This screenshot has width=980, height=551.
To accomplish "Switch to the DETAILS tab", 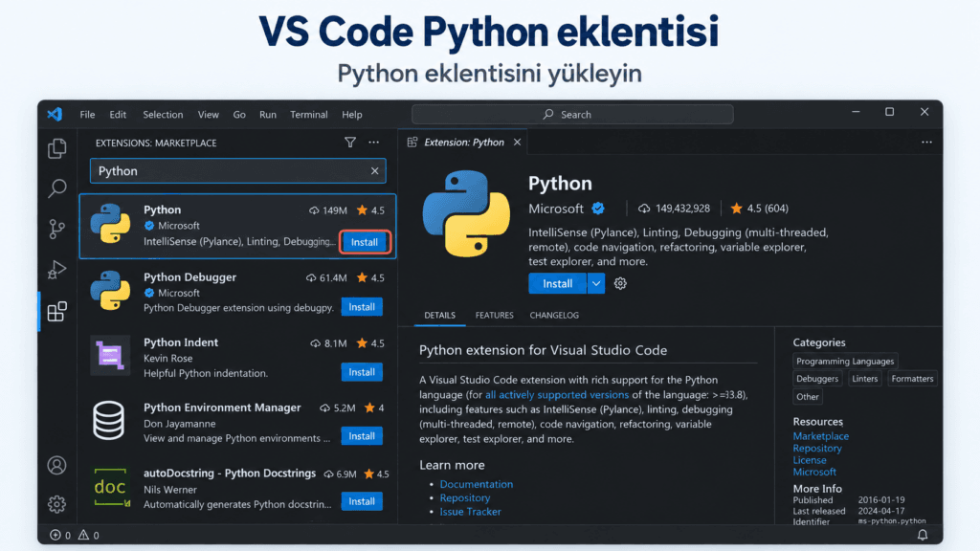I will click(439, 315).
